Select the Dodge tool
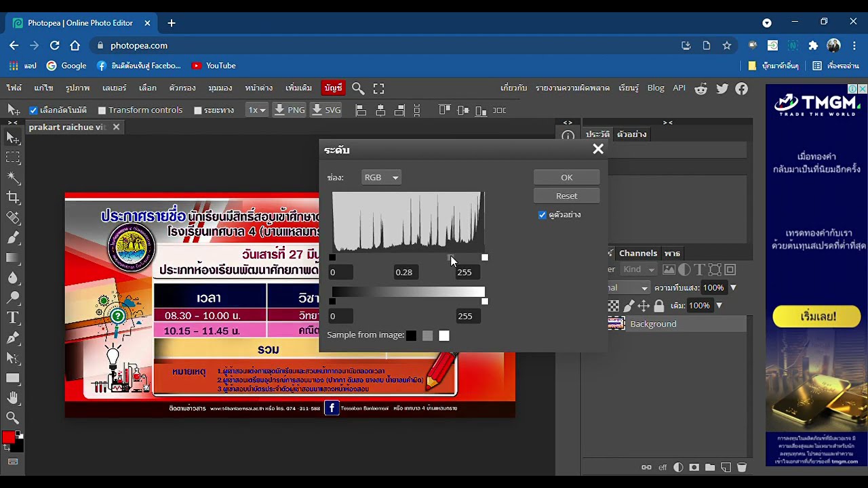Viewport: 868px width, 488px height. click(x=13, y=298)
